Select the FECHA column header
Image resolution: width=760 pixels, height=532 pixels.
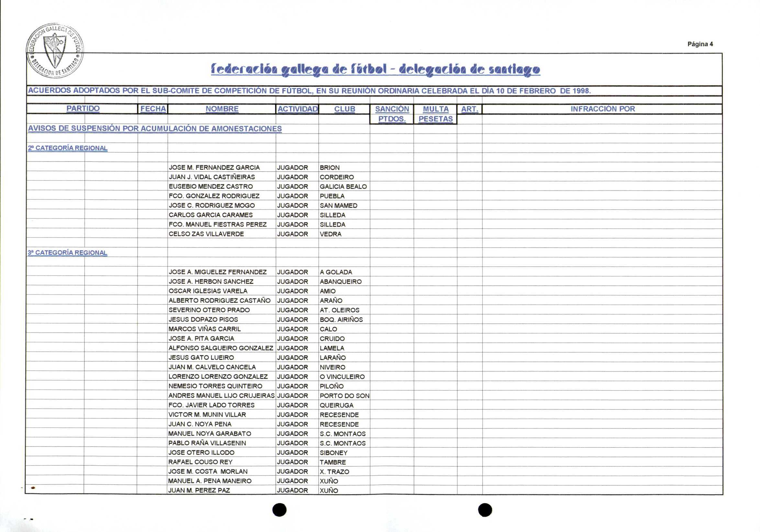tap(153, 109)
